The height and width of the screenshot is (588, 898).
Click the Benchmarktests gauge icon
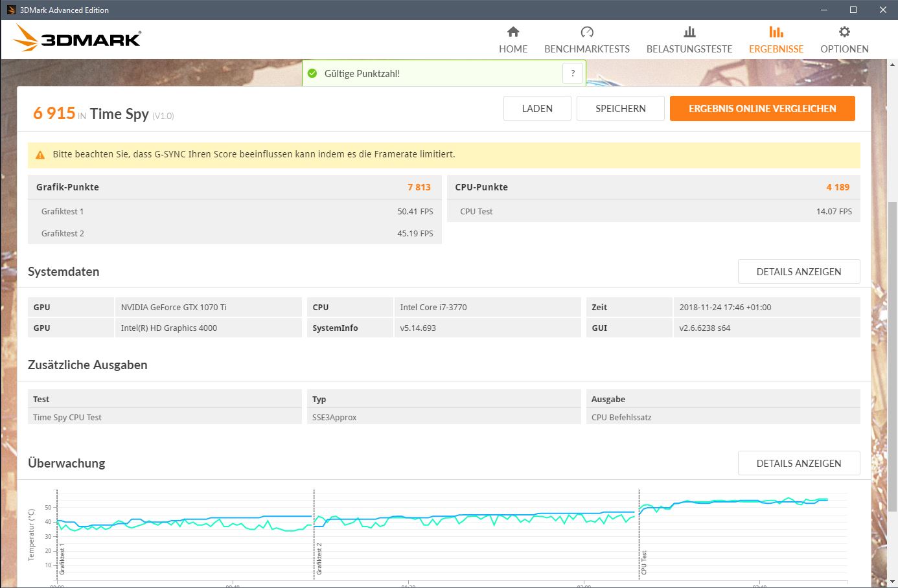587,32
